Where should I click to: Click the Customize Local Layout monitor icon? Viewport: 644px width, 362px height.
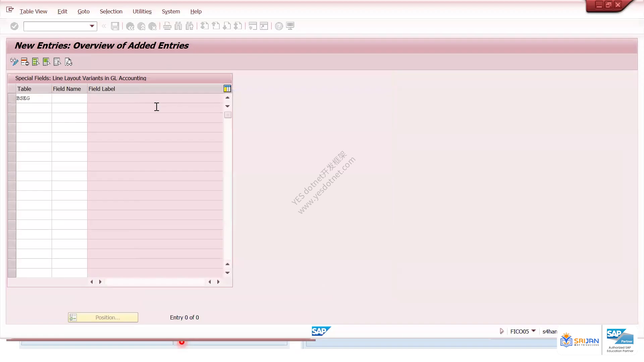290,26
